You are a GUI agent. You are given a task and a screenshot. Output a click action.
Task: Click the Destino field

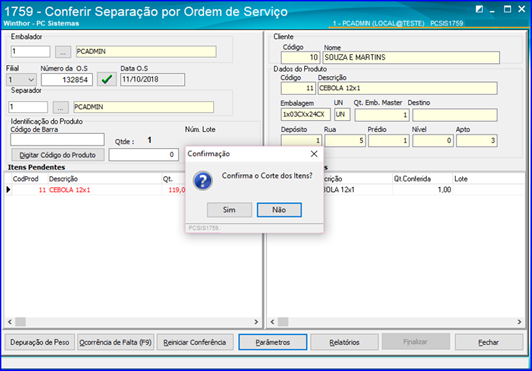455,115
